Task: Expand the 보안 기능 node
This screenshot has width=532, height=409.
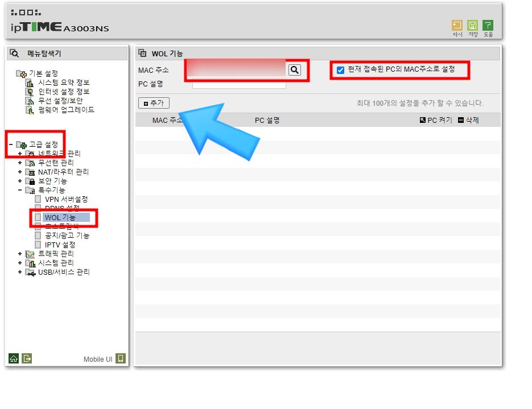Action: coord(20,181)
